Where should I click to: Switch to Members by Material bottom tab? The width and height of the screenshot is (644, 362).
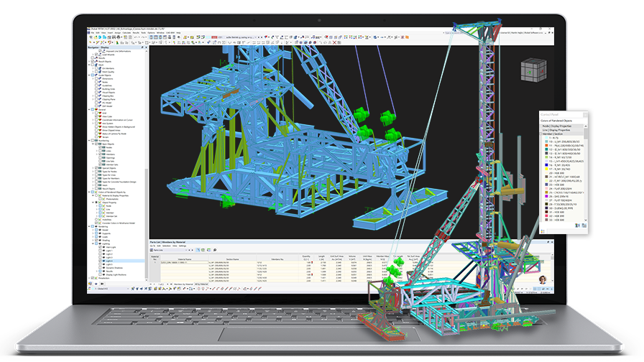click(x=183, y=284)
